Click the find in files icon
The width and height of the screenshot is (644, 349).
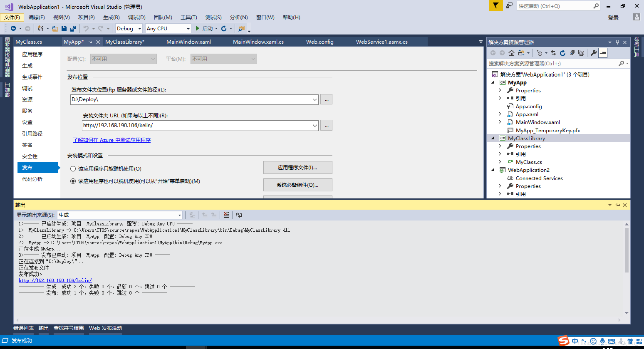[241, 29]
